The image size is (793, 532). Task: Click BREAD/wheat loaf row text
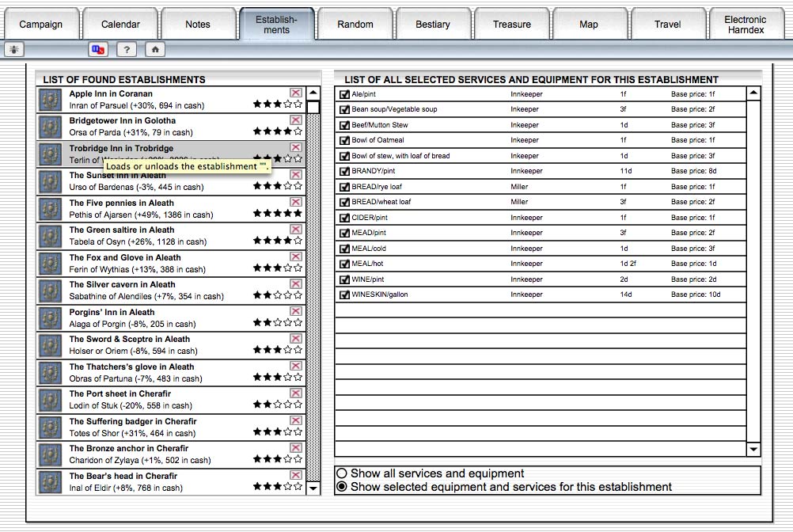[x=381, y=202]
